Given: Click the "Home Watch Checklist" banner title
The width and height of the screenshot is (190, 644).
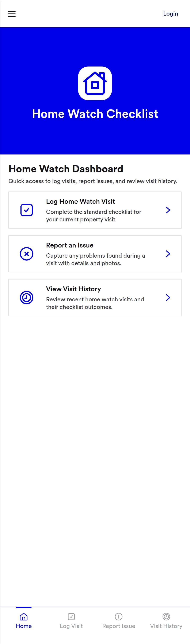Looking at the screenshot, I should pos(95,114).
